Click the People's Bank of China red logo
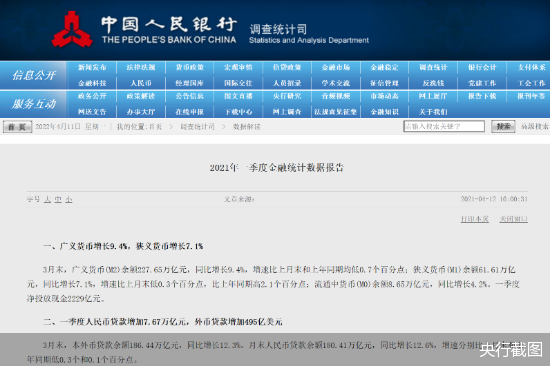This screenshot has height=366, width=550. click(72, 29)
